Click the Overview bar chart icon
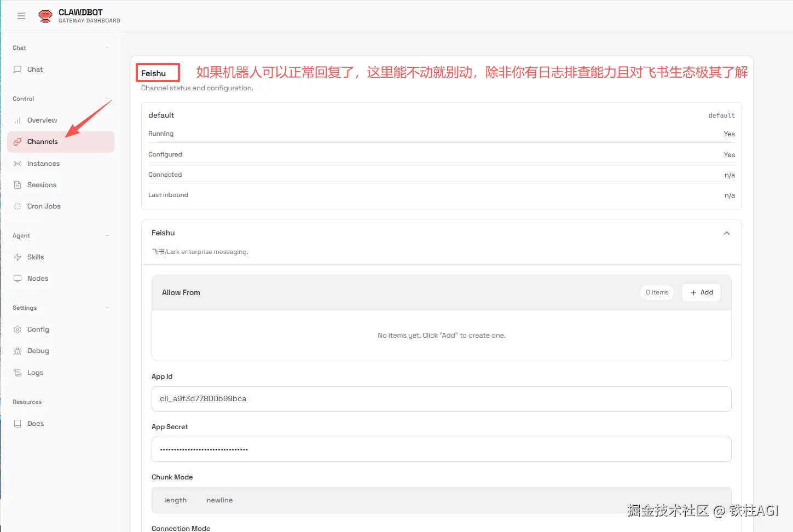Image resolution: width=793 pixels, height=532 pixels. tap(18, 120)
